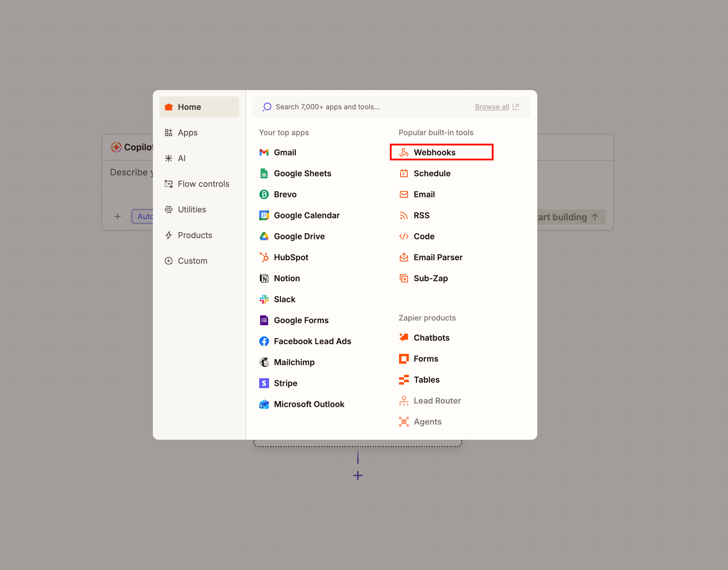728x570 pixels.
Task: Select the Email Parser label
Action: click(438, 257)
